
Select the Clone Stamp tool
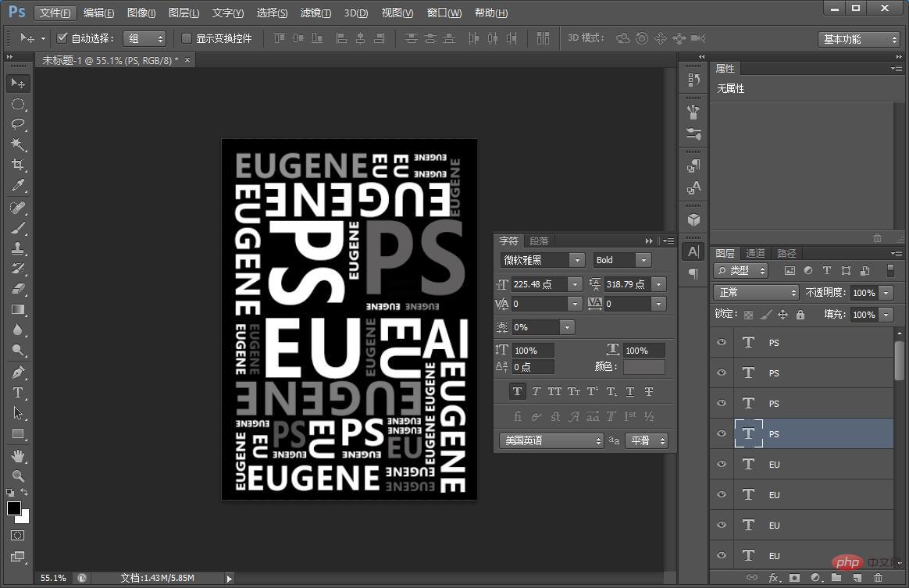18,248
